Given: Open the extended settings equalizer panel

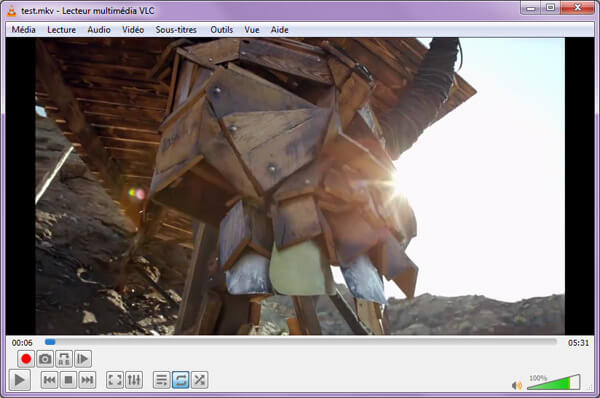Looking at the screenshot, I should [134, 380].
